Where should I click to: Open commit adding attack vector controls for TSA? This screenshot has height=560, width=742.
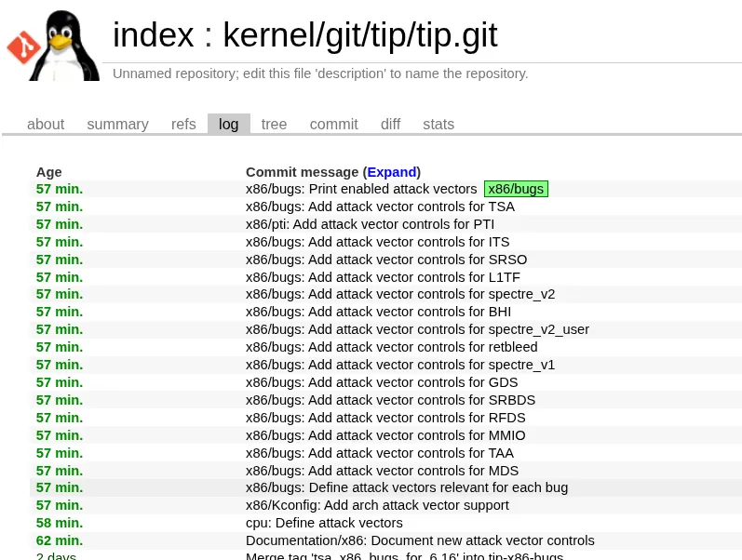click(380, 207)
